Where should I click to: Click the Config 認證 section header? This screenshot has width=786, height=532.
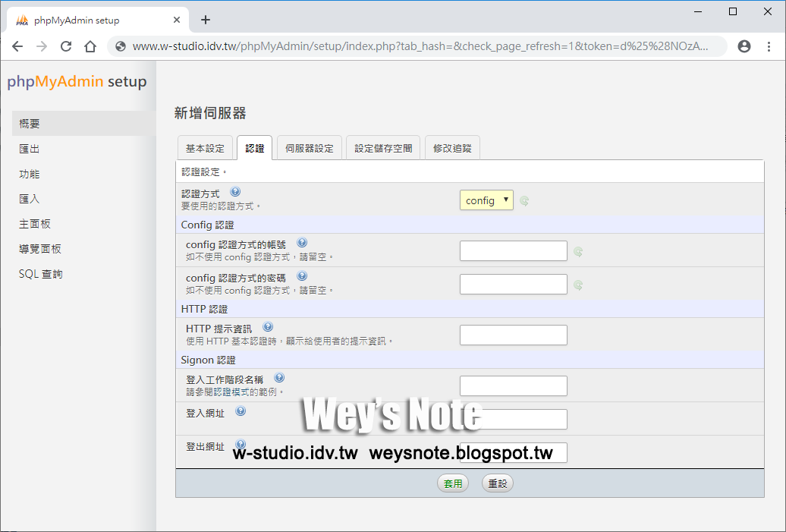[x=208, y=225]
